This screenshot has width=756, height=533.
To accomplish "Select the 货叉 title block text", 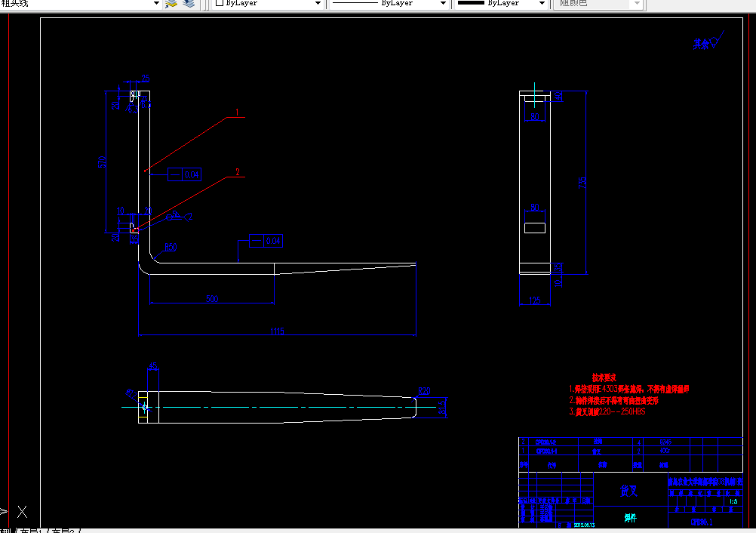I will click(628, 491).
